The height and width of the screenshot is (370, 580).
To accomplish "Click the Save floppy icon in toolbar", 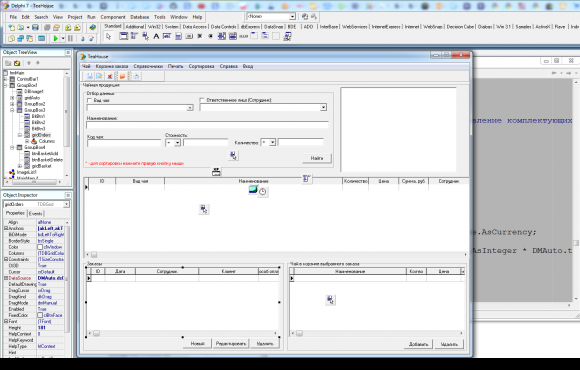I will (x=35, y=27).
